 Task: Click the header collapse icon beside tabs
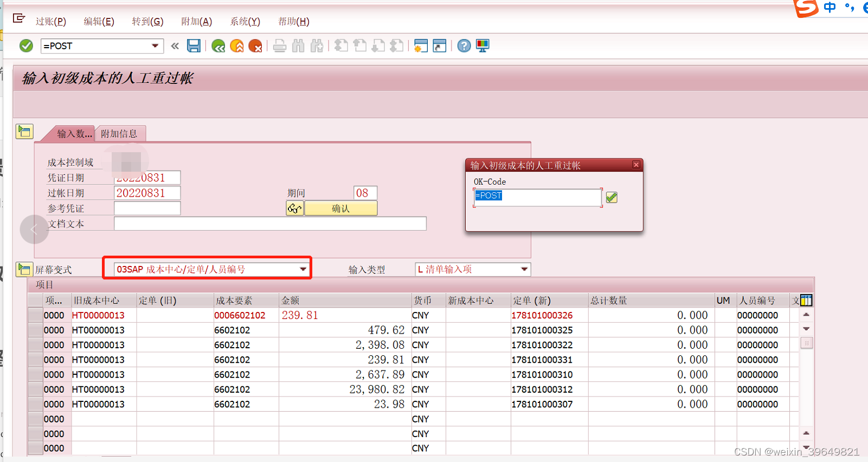(x=24, y=132)
